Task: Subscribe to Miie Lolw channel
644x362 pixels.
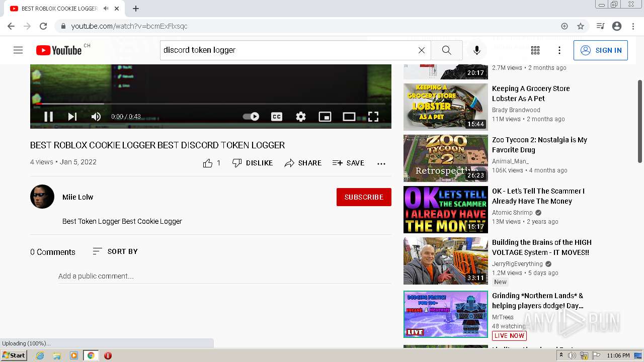Action: [x=364, y=197]
